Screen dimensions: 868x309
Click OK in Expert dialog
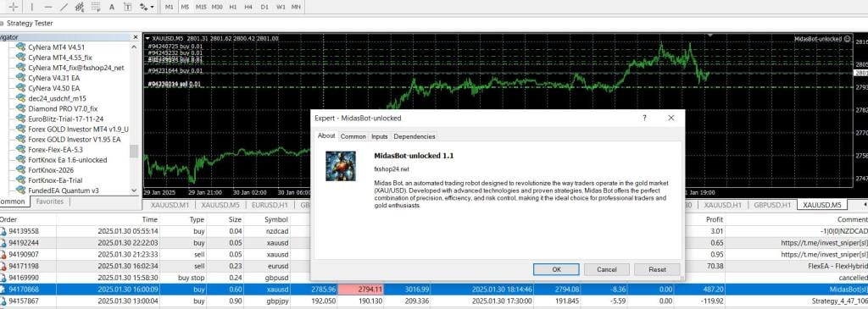pos(556,269)
